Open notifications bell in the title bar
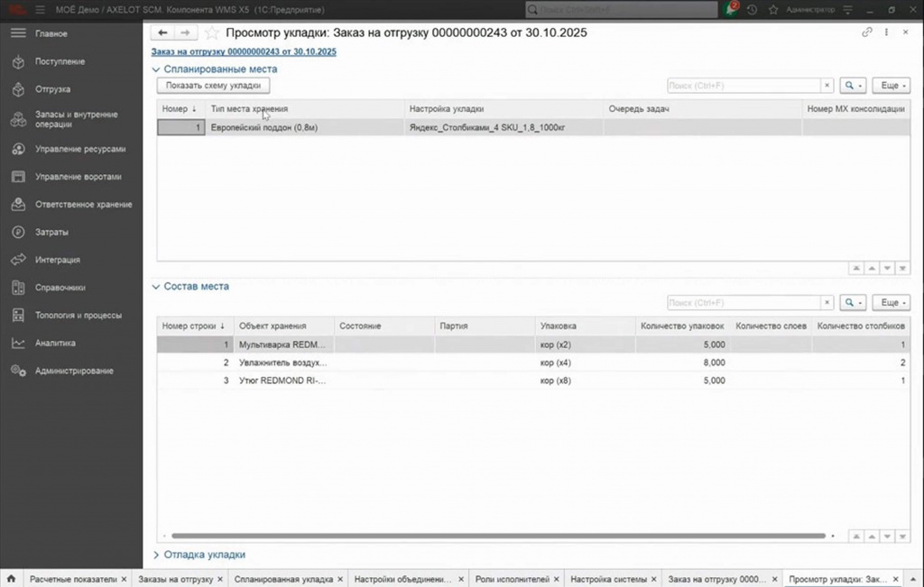 click(x=732, y=9)
